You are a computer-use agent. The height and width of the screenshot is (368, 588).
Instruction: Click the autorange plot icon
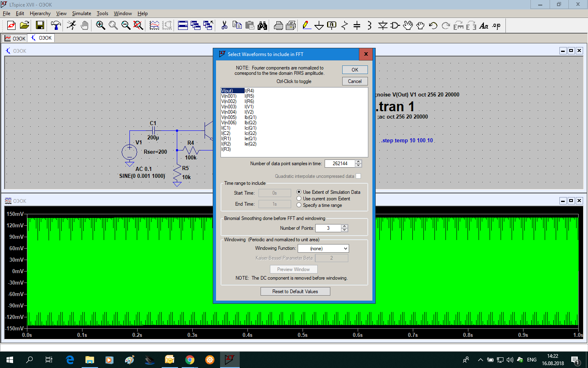click(154, 25)
